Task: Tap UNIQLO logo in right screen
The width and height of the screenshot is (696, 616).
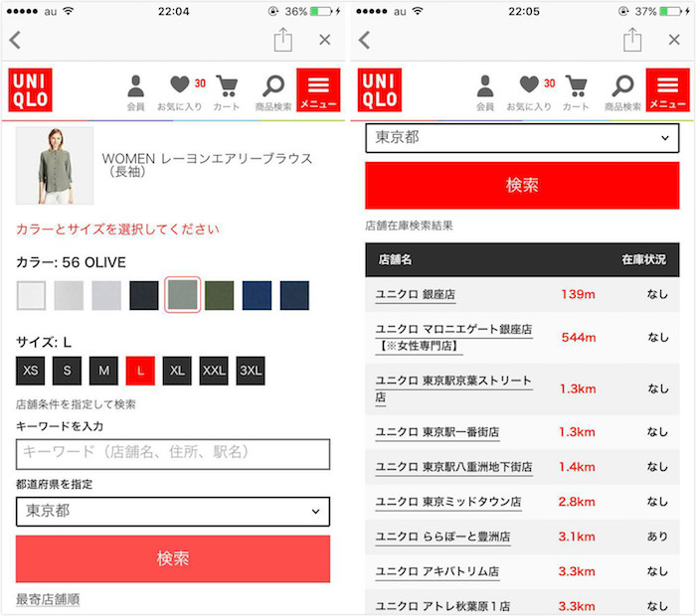Action: 380,90
